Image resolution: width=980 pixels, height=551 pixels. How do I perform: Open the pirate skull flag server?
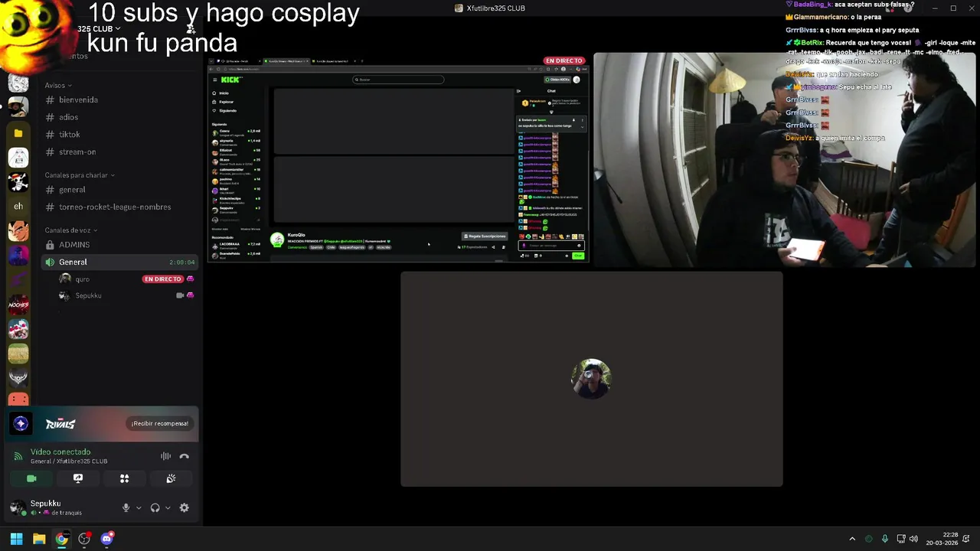tap(18, 182)
